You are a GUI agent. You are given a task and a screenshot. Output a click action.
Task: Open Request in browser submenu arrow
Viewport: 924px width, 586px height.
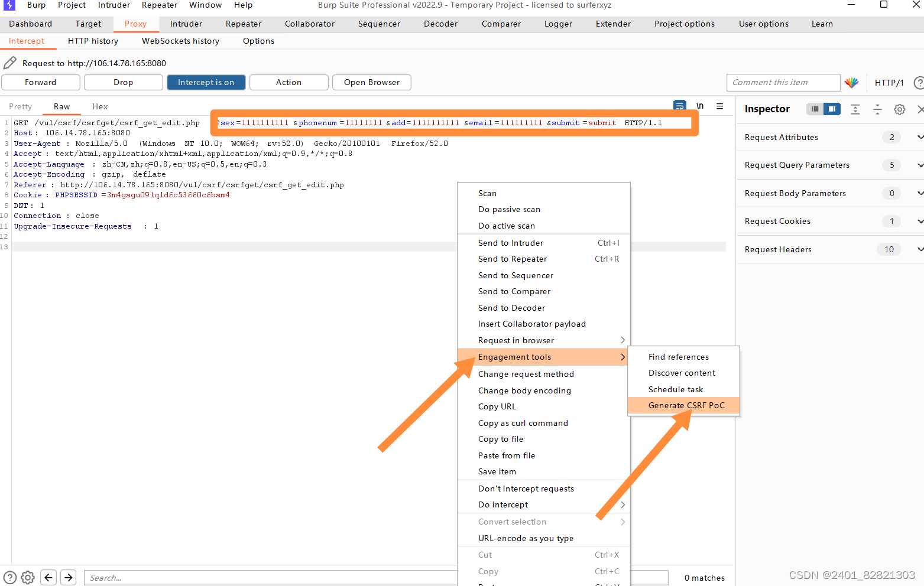tap(623, 340)
